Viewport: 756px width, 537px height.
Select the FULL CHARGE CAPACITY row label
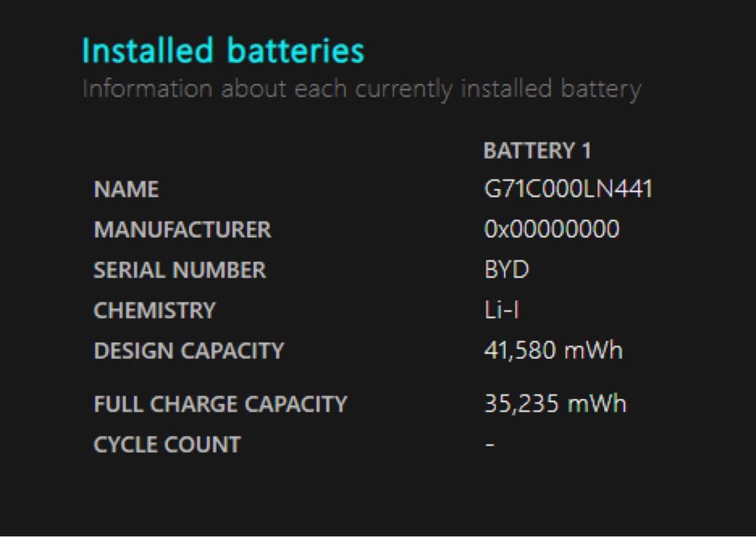point(220,404)
